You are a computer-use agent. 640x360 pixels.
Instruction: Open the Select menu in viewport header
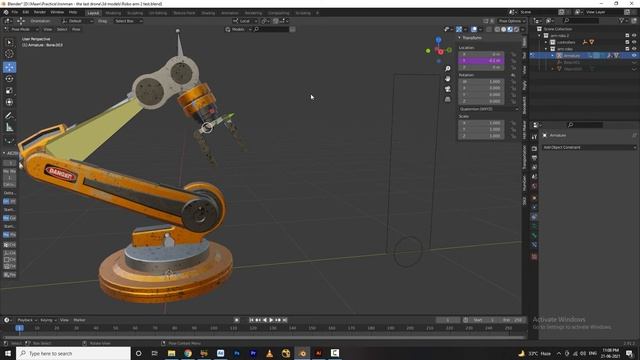click(x=62, y=29)
